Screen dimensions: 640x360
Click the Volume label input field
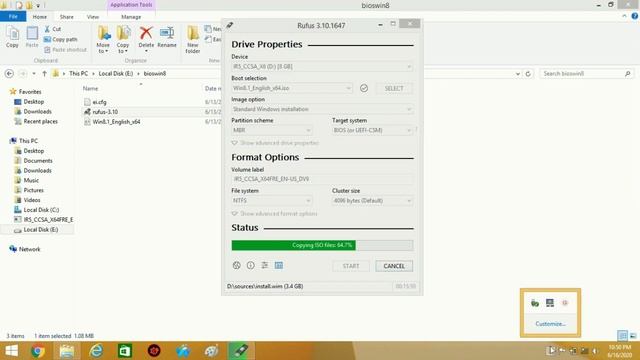tap(322, 179)
